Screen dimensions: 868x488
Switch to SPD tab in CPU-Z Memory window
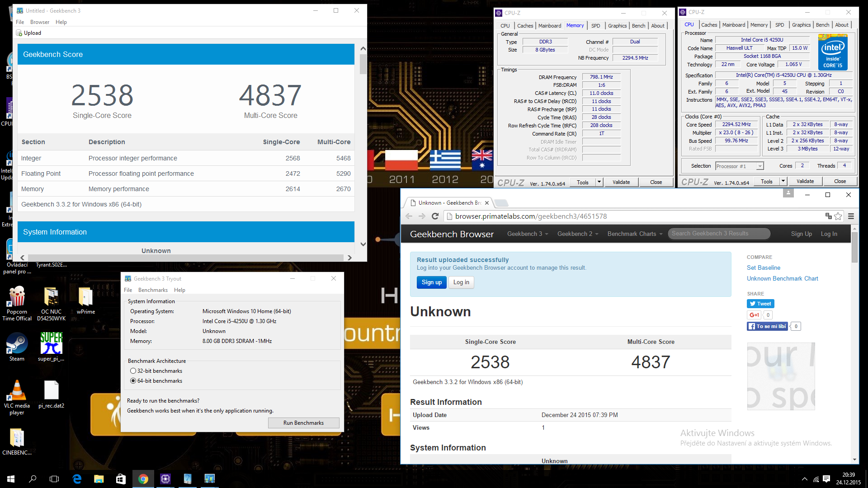tap(595, 26)
